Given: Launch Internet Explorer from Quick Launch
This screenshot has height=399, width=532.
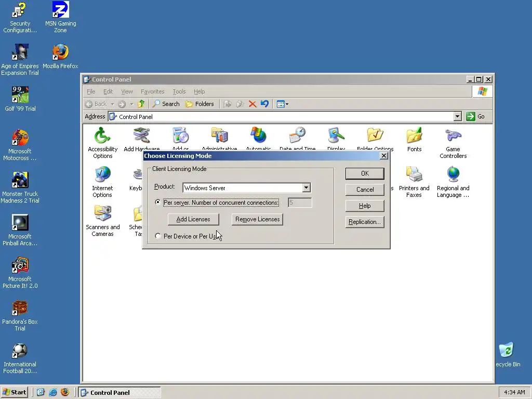Looking at the screenshot, I should click(x=53, y=392).
